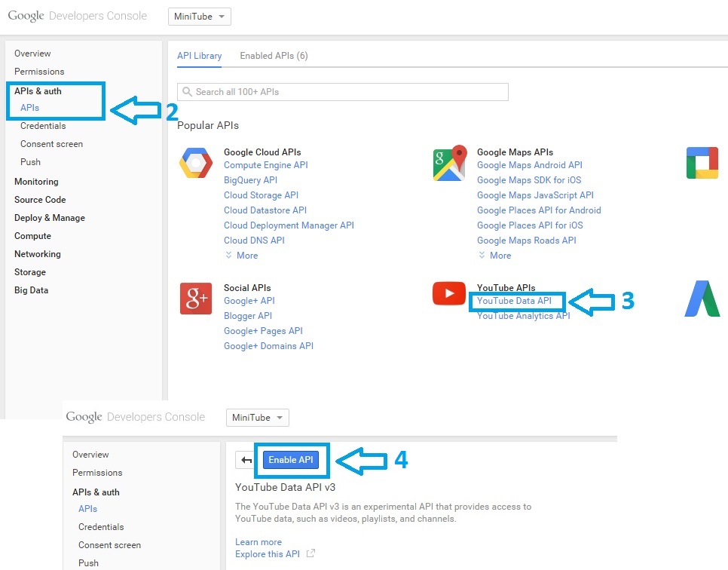Click the search magnifier icon
Screen dimensions: 728x570
point(187,91)
